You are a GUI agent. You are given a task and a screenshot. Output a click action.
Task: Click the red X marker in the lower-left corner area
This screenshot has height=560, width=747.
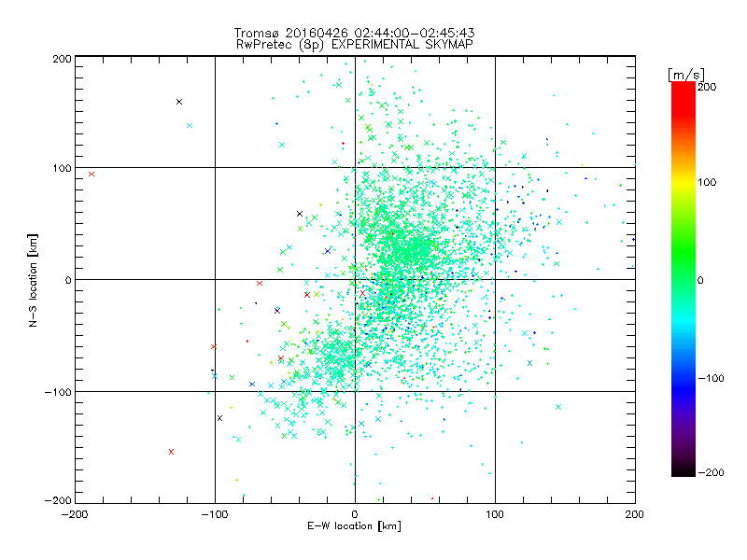point(171,452)
